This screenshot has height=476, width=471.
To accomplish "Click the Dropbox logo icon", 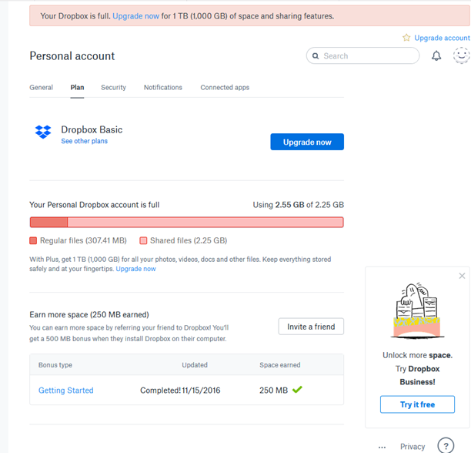I will pos(43,132).
